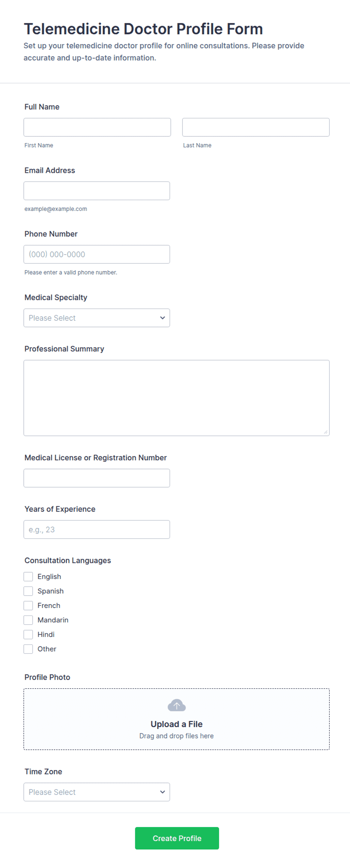
Task: Select the French checkbox
Action: 28,606
